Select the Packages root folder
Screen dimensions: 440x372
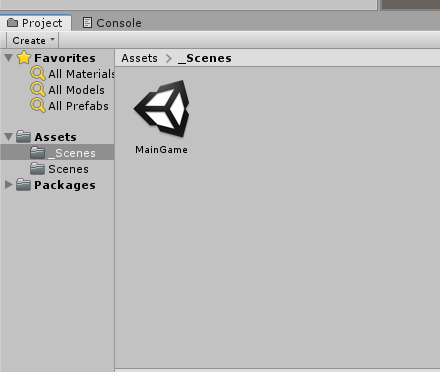65,185
